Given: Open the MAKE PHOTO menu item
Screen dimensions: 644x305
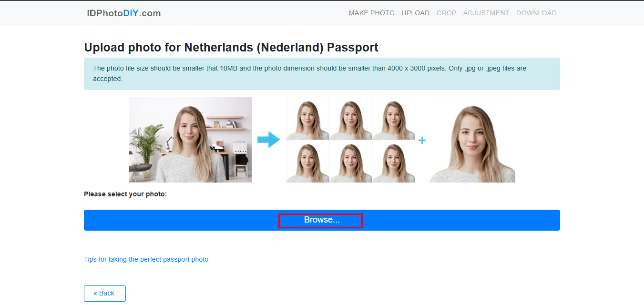Looking at the screenshot, I should (372, 13).
